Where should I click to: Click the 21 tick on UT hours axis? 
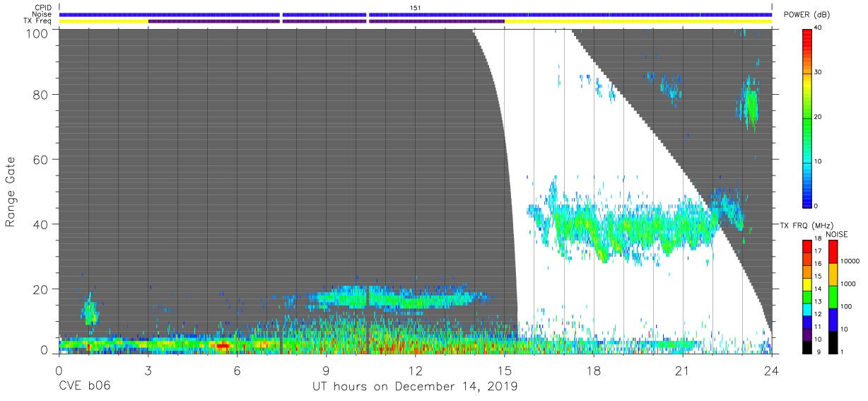[682, 370]
